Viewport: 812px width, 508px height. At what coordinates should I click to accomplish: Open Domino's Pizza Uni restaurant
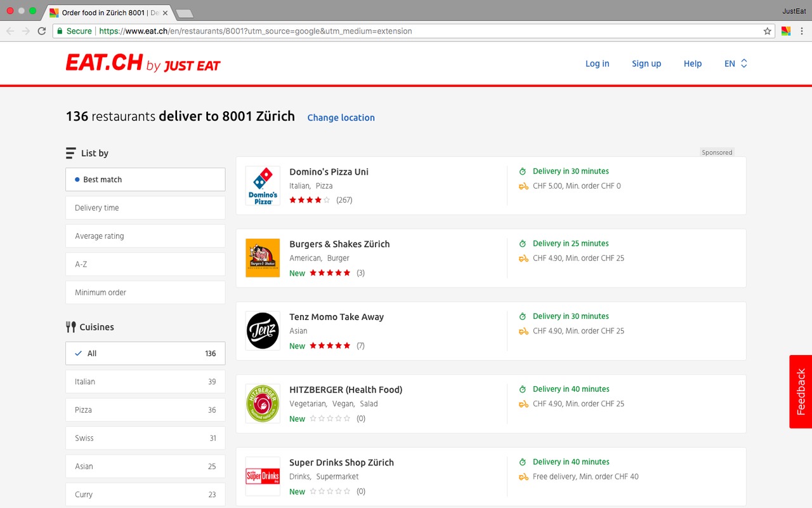click(x=329, y=172)
